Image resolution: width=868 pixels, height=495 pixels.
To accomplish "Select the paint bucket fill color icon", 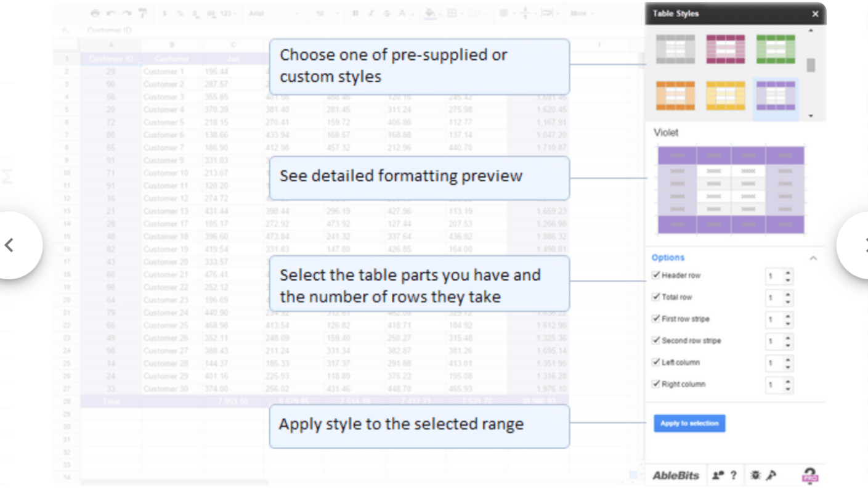I will point(430,13).
